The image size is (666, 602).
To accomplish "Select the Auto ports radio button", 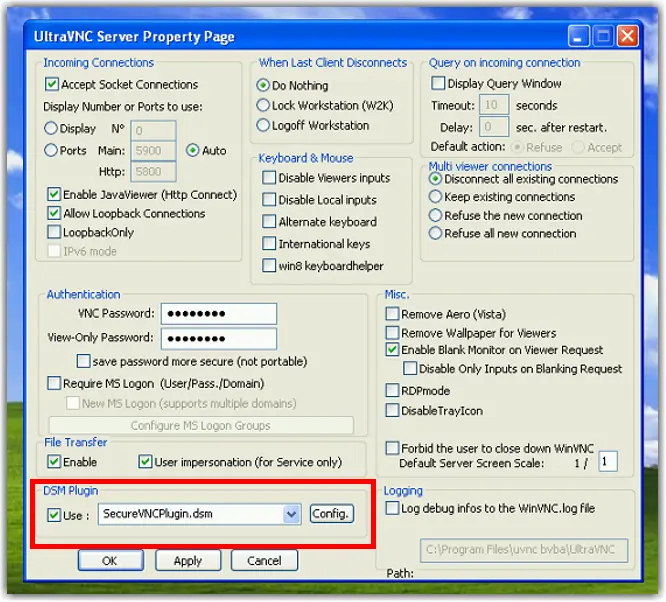I will [192, 150].
